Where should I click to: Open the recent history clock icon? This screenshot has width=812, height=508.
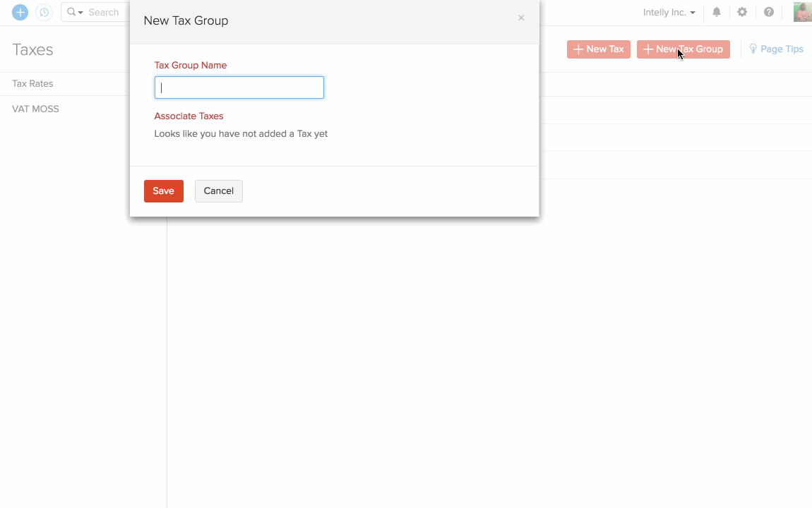(x=44, y=12)
